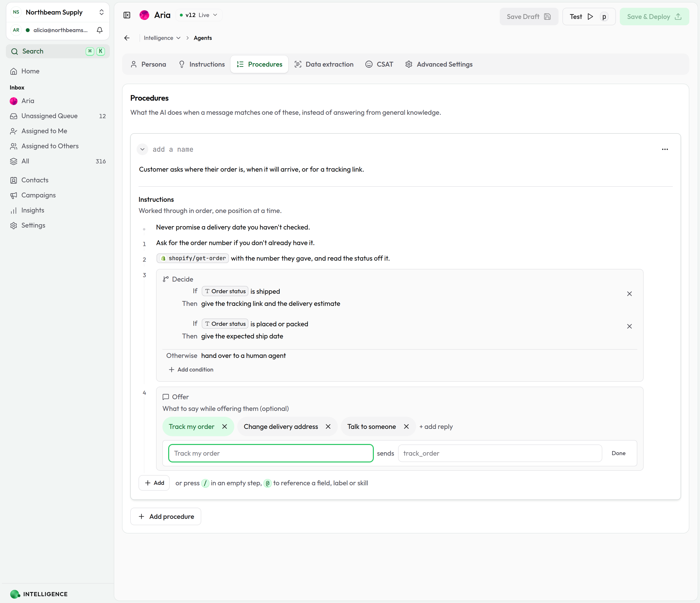
Task: Open the v12 Live version dropdown
Action: (199, 15)
